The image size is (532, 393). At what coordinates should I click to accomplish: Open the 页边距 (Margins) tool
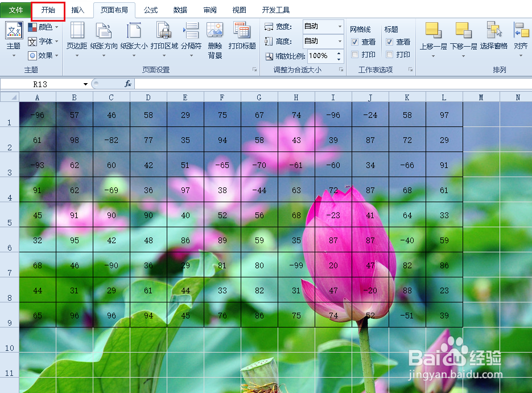click(x=77, y=40)
